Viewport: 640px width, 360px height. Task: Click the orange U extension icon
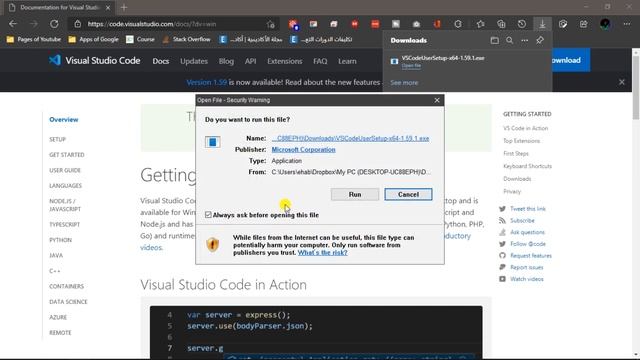click(437, 24)
